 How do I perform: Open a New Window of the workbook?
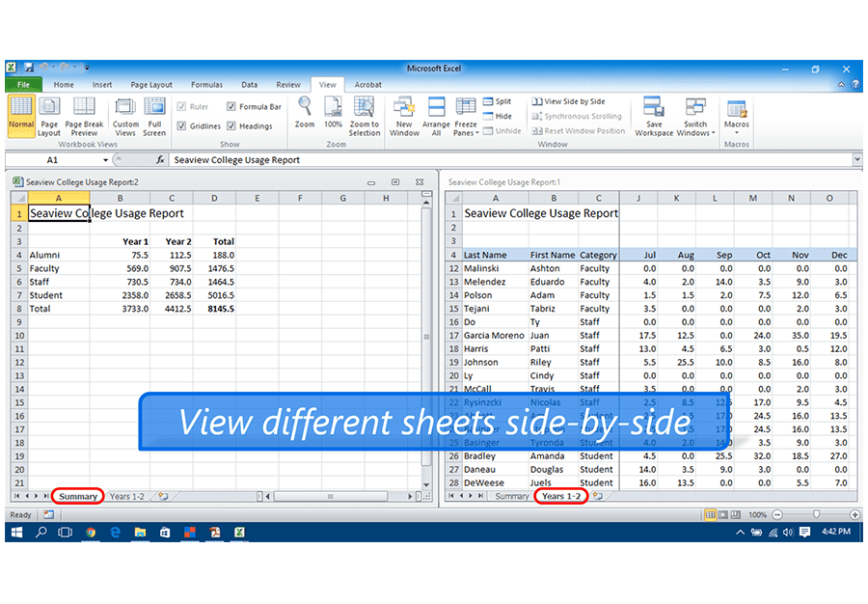coord(404,116)
